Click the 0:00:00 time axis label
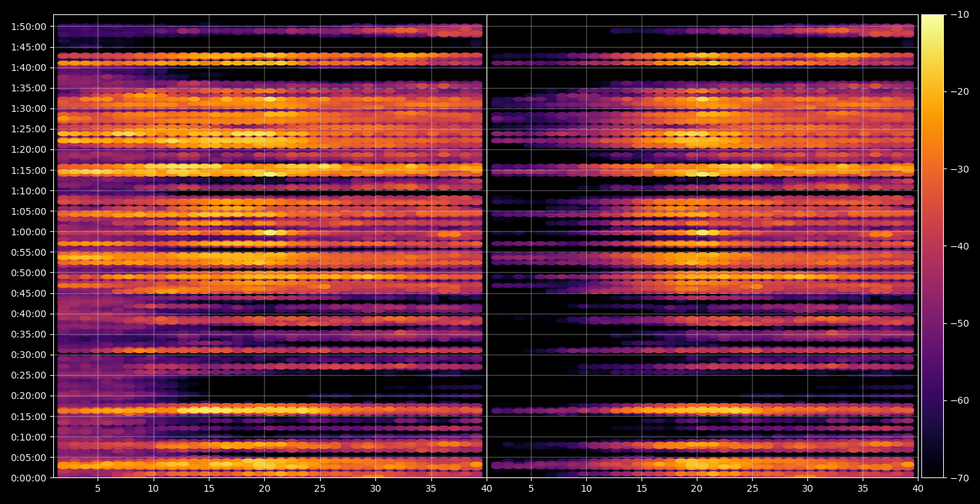The width and height of the screenshot is (980, 504). click(x=29, y=477)
